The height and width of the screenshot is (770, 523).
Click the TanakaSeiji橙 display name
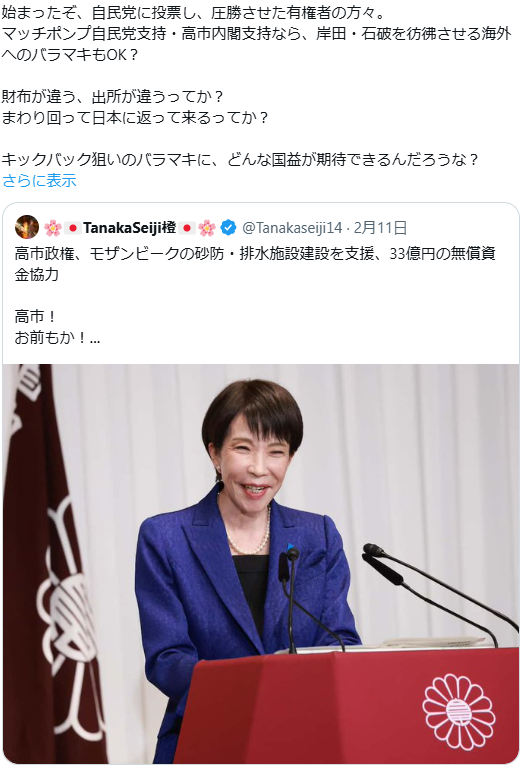pos(129,227)
